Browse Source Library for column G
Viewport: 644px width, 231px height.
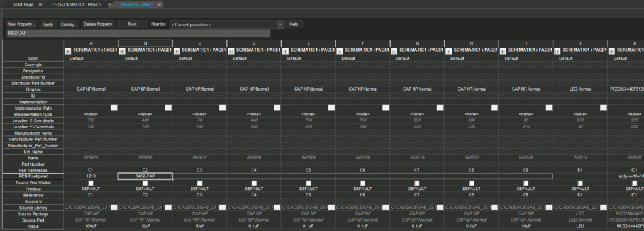pos(440,208)
